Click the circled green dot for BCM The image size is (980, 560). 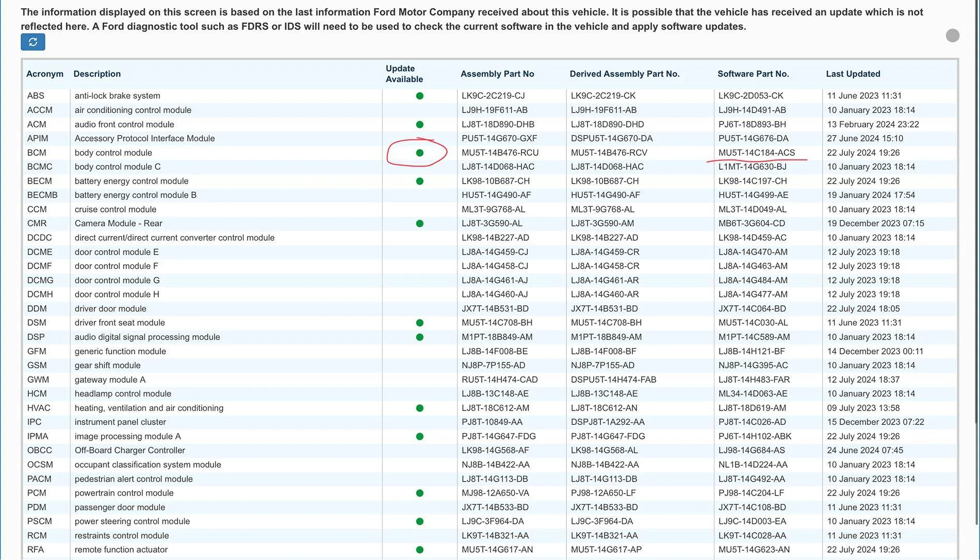pos(420,153)
